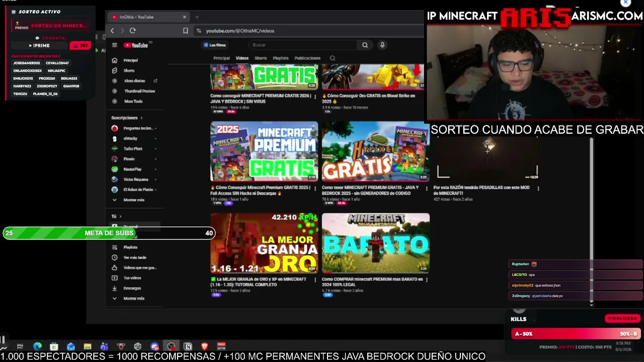Open options for MINECRAFT PREMIUM GRATIS 2026 video
Viewport: 644px width, 362px height.
(315, 97)
